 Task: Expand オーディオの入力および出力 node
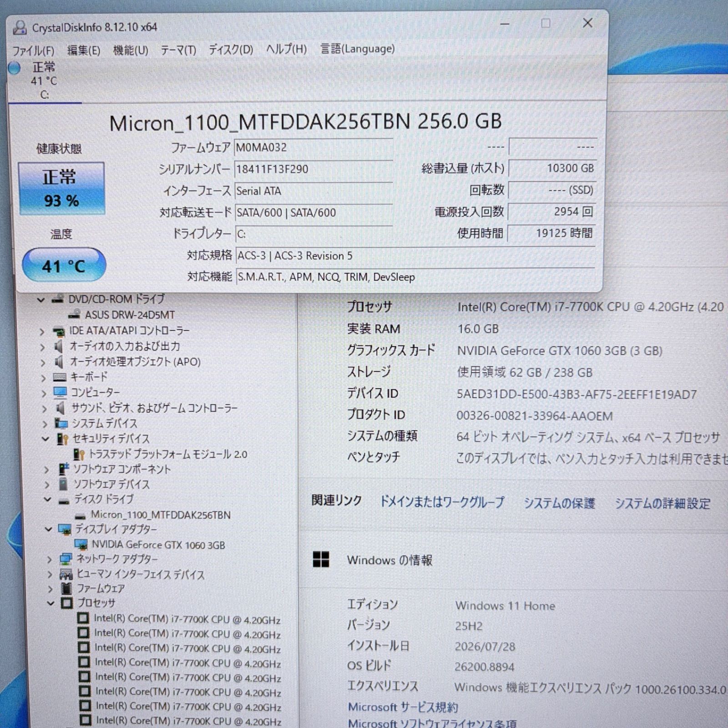[42, 347]
